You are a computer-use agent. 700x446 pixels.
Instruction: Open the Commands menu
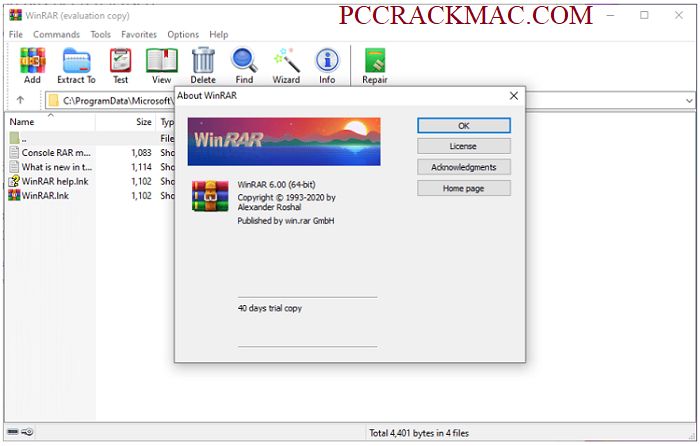pos(56,34)
